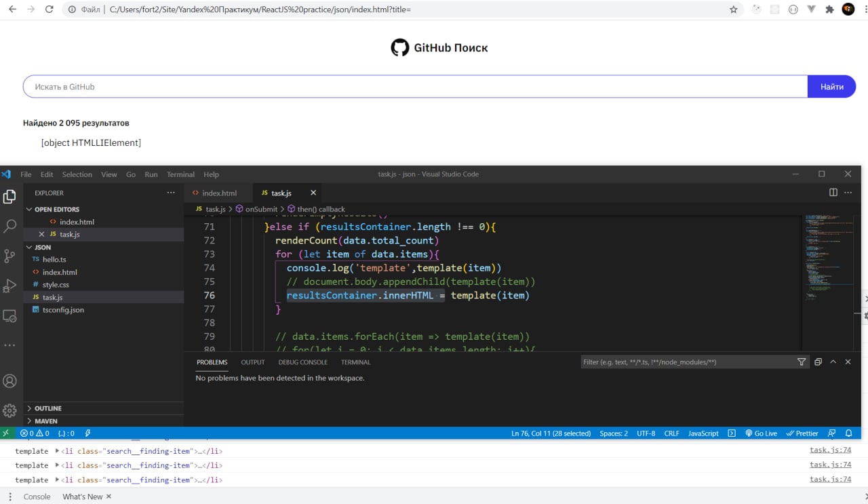Screen dimensions: 868x504
Task: Open Accounts icon in VS Code activity bar
Action: tap(9, 381)
